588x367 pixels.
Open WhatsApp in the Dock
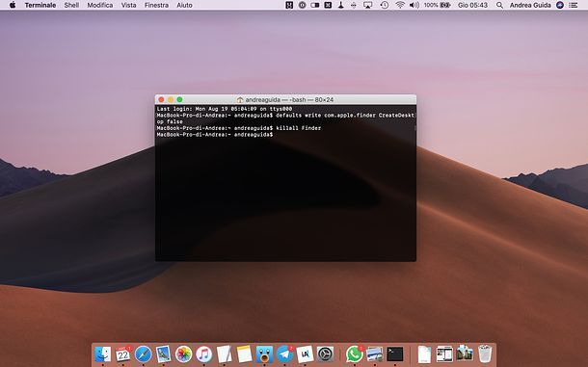coord(355,354)
